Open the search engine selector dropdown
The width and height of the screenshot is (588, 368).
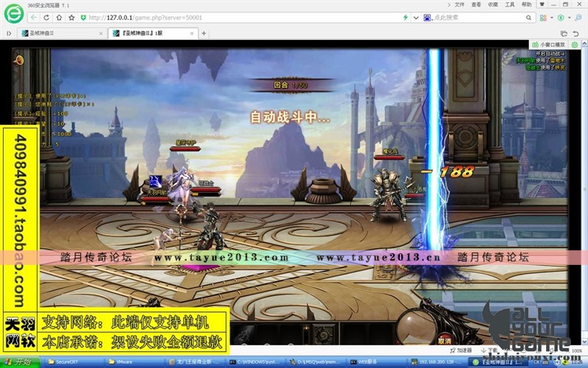click(429, 17)
